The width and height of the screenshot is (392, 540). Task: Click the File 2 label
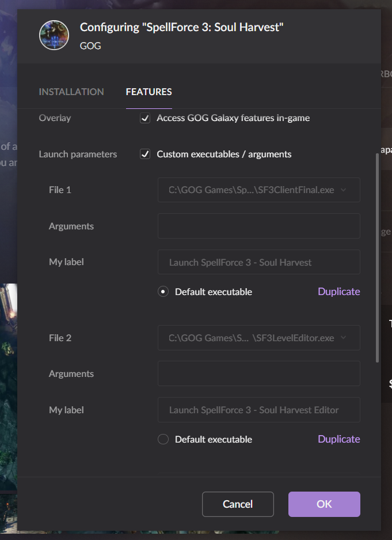click(60, 338)
